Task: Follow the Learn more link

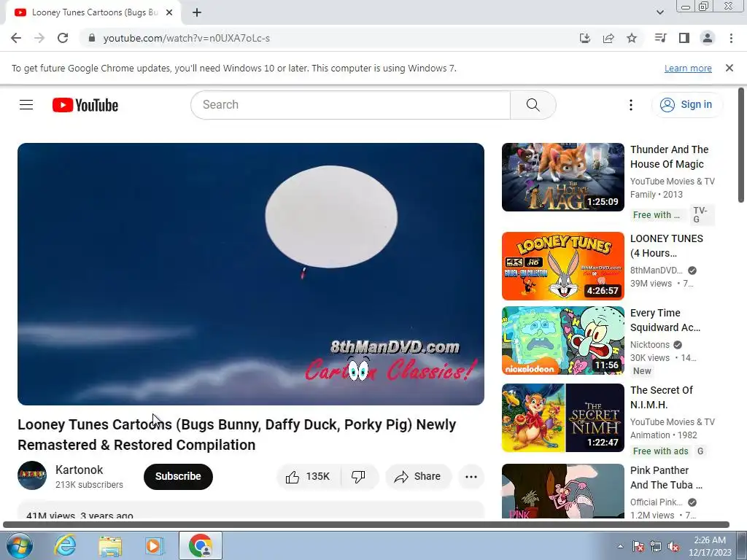Action: pyautogui.click(x=688, y=68)
